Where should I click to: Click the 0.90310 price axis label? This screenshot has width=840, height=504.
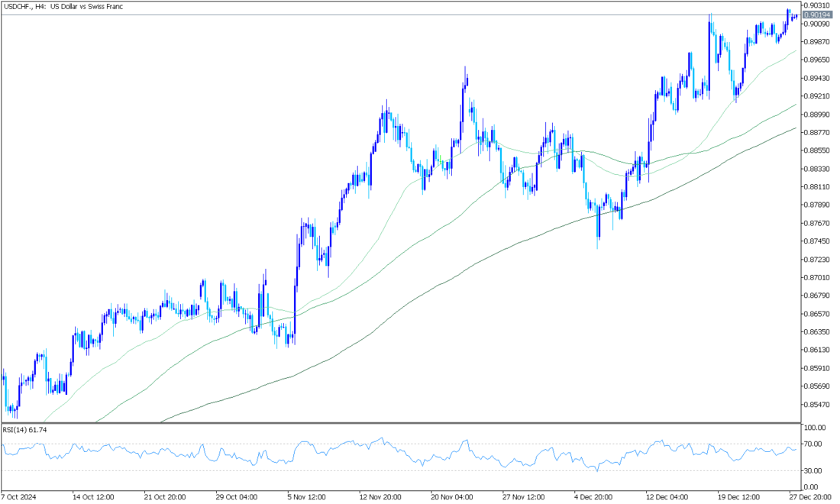pos(816,5)
